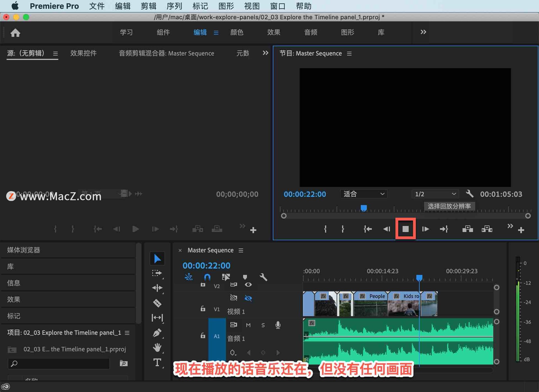Open zoom level dropdown showing 适合
The image size is (539, 392).
coord(364,194)
